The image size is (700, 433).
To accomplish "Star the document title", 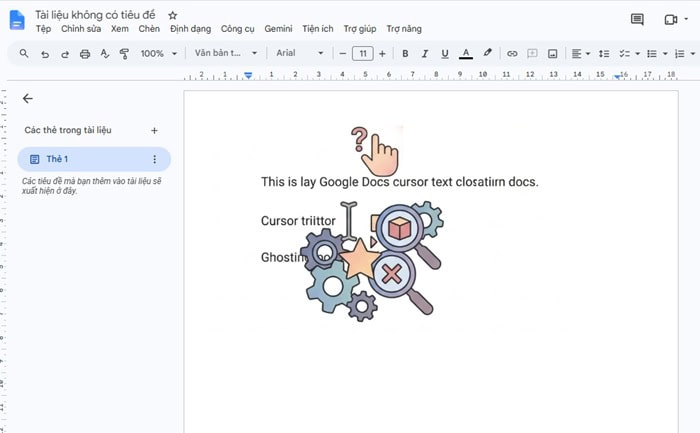I will 172,15.
